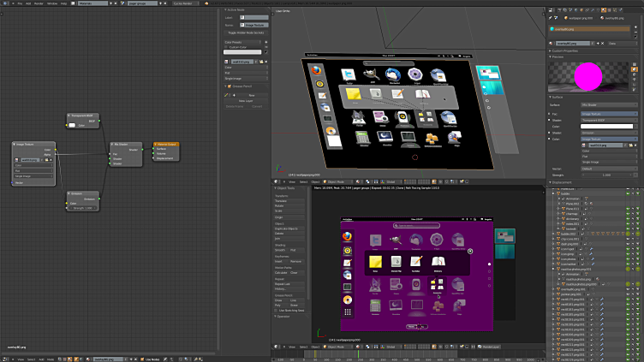Screen dimensions: 644x362
Task: Open image file browse icon in Active Node panel
Action: coord(263,62)
